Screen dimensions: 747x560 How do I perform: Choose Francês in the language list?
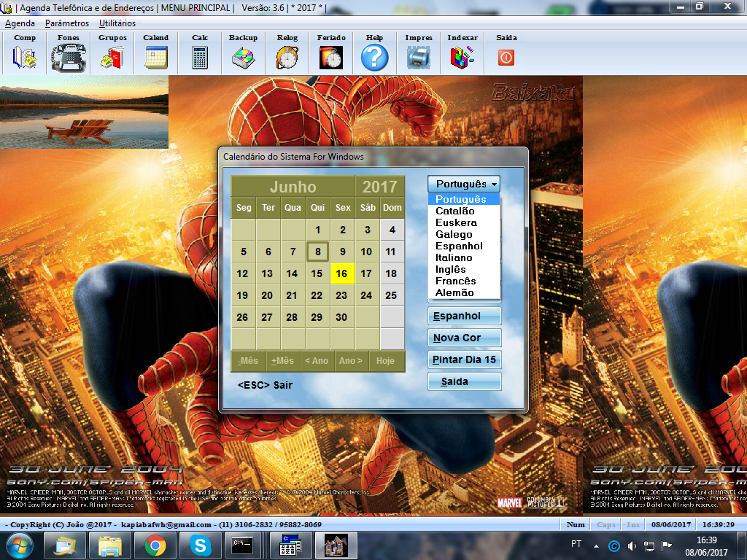click(x=455, y=281)
